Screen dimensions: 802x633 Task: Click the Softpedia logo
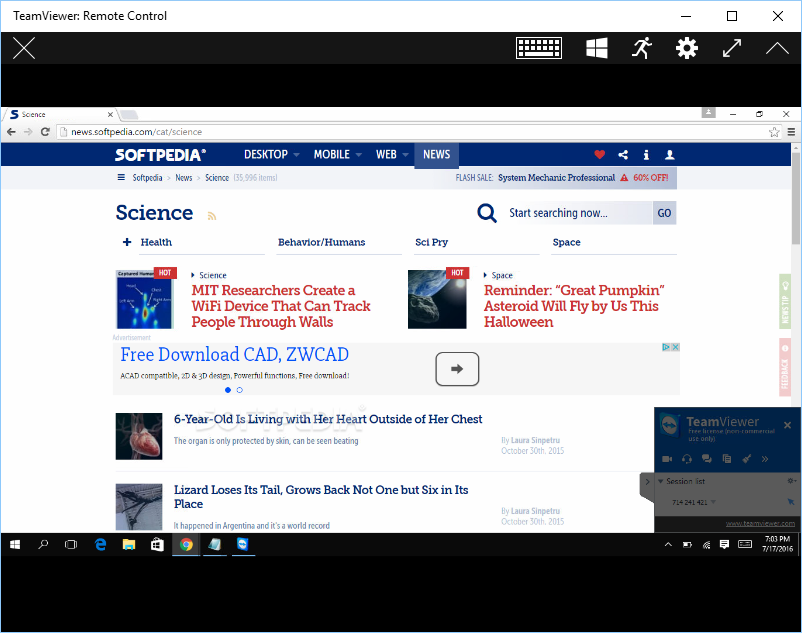[161, 155]
